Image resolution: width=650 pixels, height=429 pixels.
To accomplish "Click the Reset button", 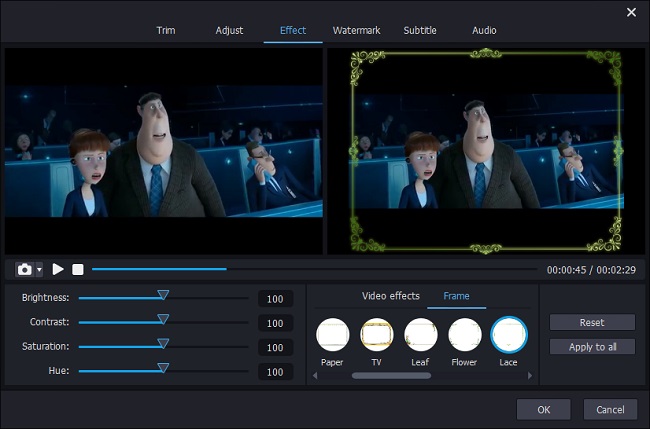I will [x=592, y=322].
